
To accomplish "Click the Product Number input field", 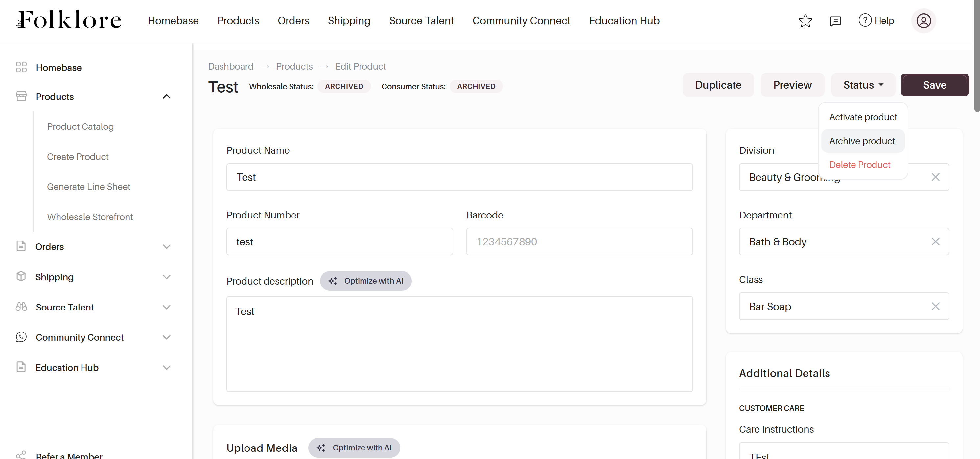I will point(339,241).
